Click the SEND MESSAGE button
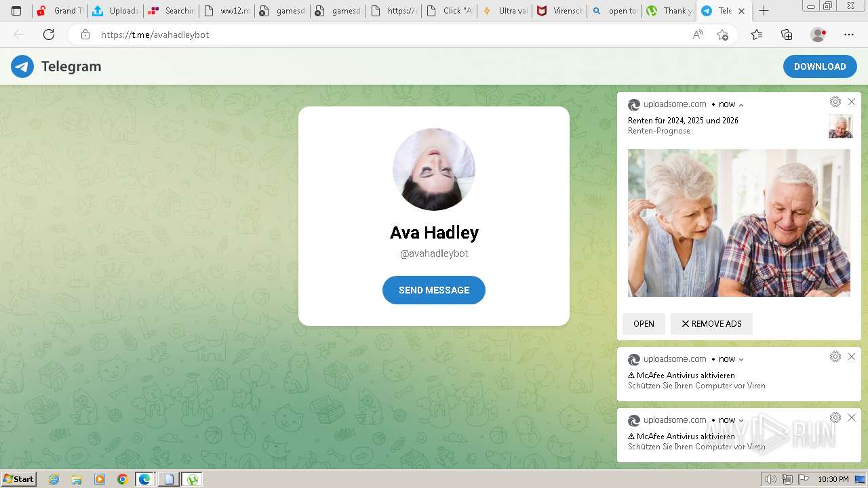868x488 pixels. pyautogui.click(x=434, y=290)
